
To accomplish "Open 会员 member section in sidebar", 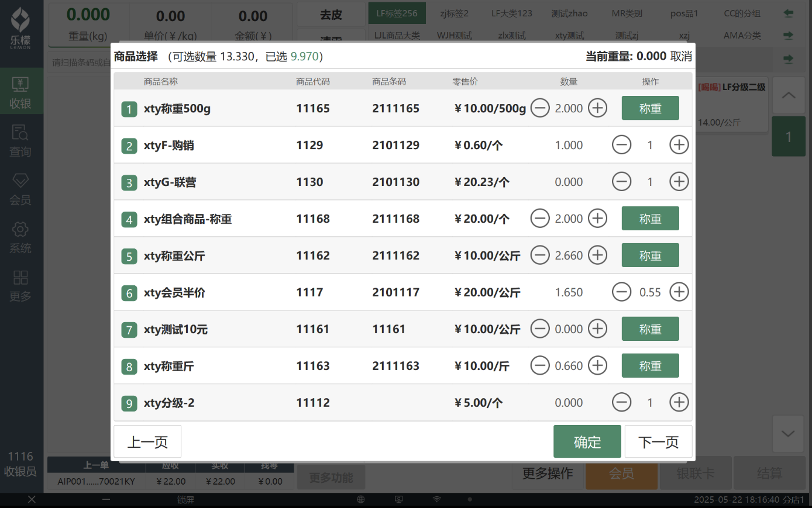I will point(20,189).
